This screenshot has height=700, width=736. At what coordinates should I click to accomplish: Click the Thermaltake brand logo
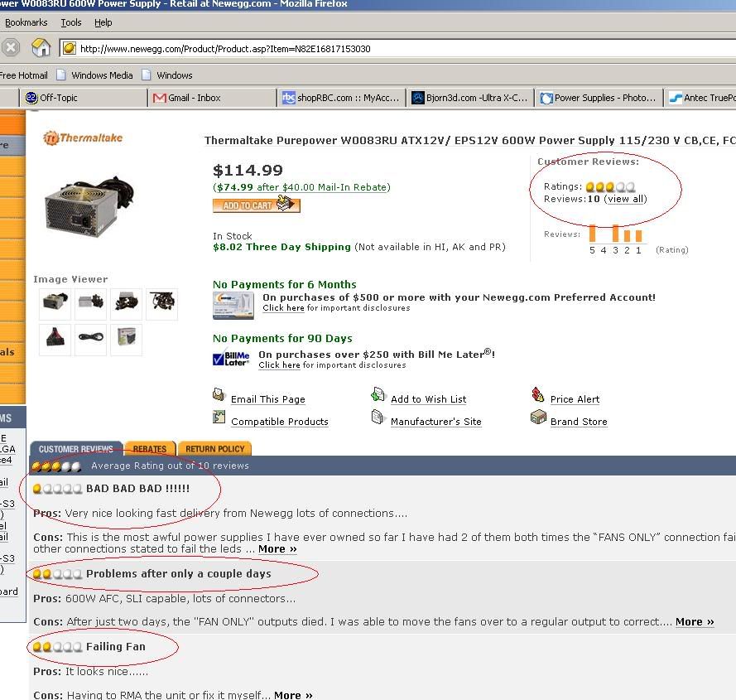point(83,138)
